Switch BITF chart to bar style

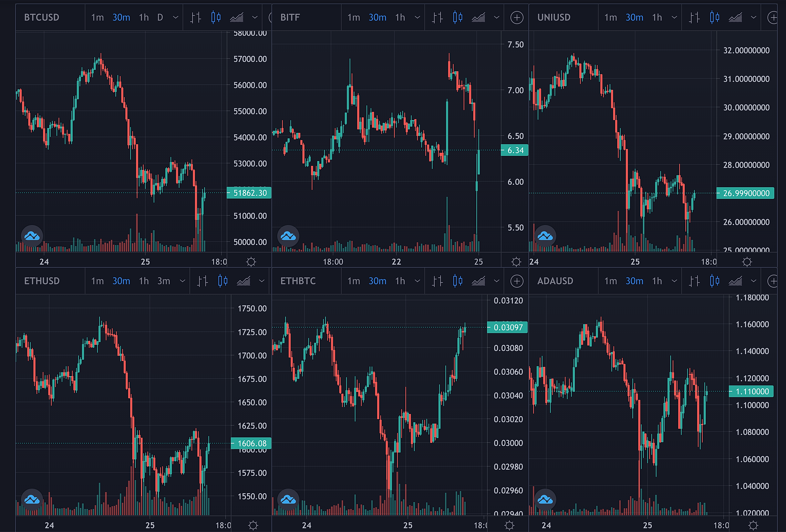click(437, 17)
